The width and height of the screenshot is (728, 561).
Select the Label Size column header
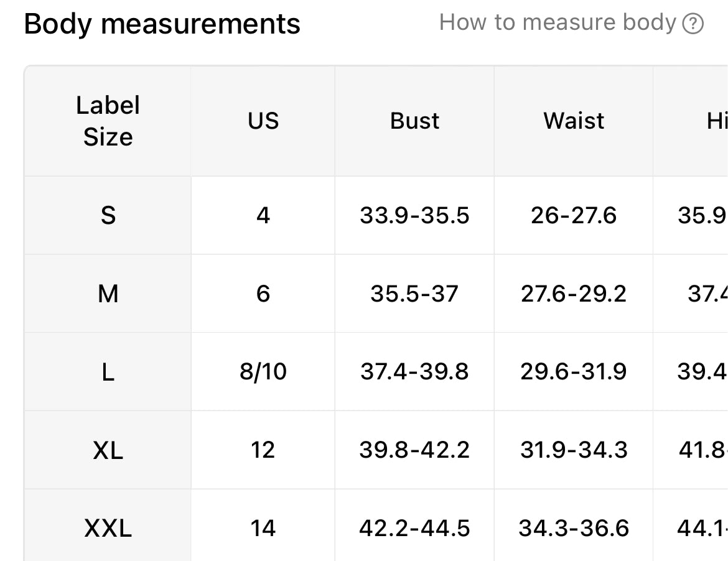pos(108,121)
